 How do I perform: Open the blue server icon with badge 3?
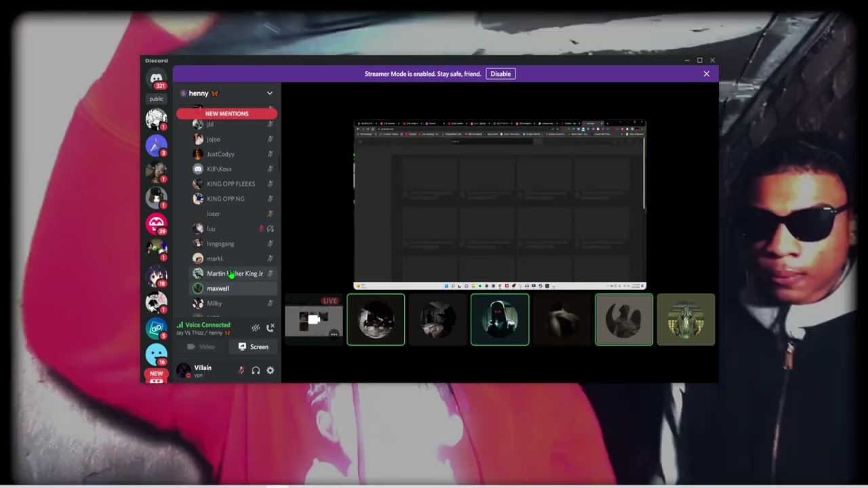[x=157, y=144]
